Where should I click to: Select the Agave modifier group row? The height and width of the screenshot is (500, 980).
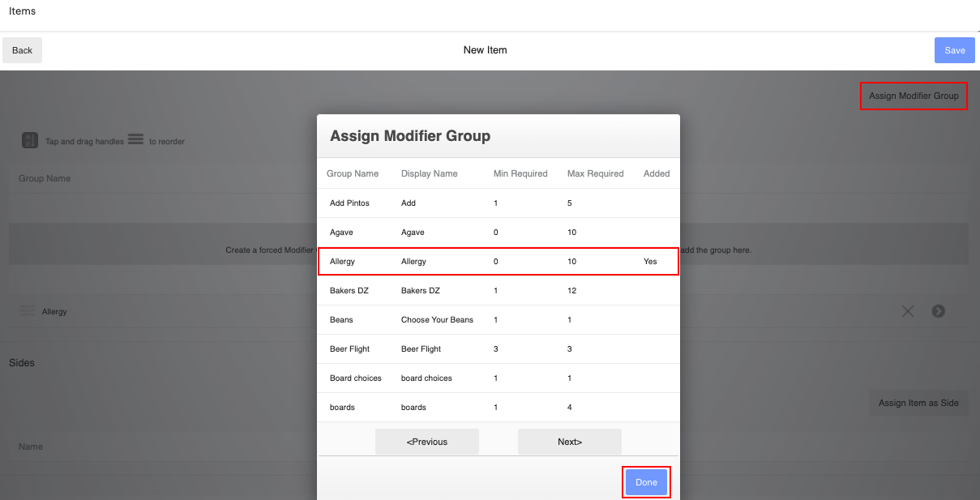coord(498,232)
